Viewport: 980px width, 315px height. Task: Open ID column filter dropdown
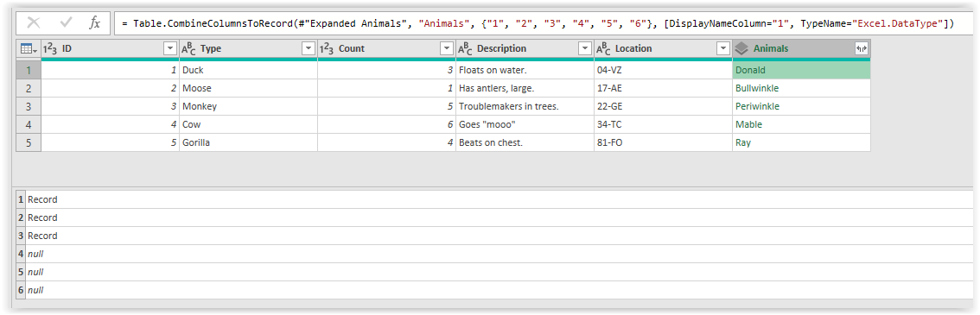169,48
